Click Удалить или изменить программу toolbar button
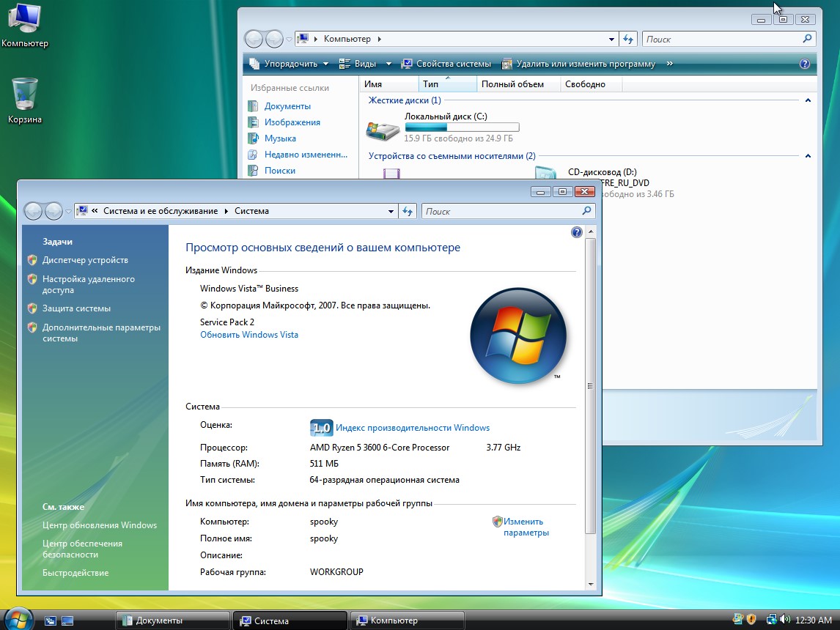 pos(578,64)
